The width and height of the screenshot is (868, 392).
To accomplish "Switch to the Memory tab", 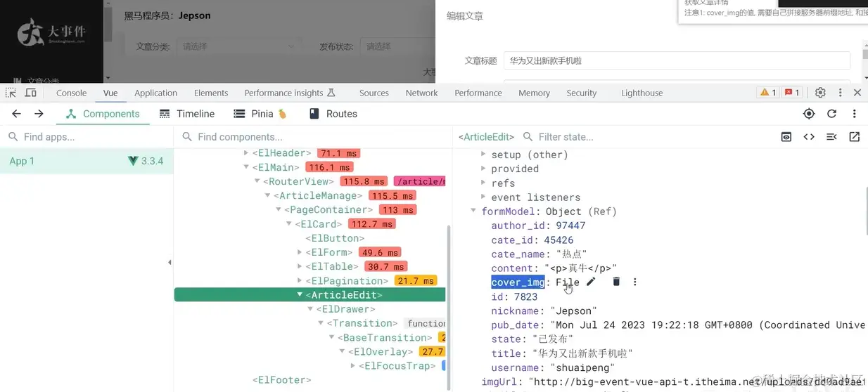I will pos(535,93).
